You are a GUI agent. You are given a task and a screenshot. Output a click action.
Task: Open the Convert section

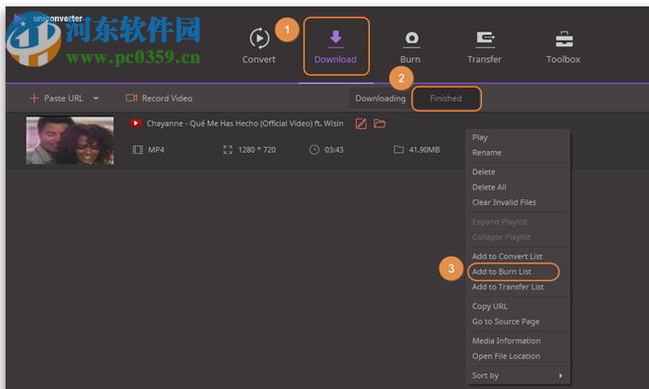(x=259, y=46)
